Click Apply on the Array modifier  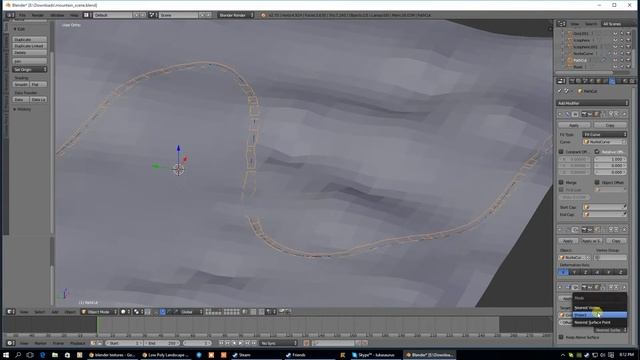pyautogui.click(x=574, y=125)
